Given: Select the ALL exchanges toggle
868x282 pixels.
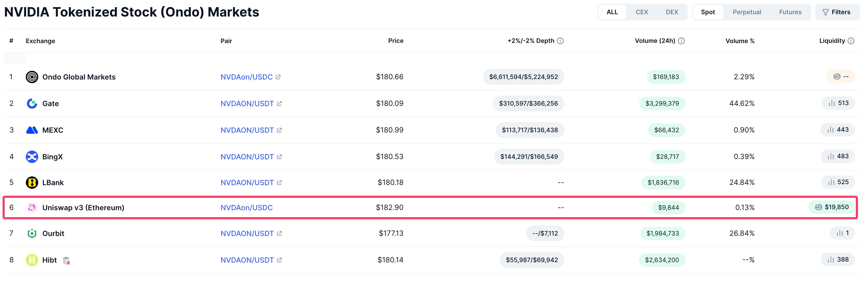Looking at the screenshot, I should coord(612,12).
